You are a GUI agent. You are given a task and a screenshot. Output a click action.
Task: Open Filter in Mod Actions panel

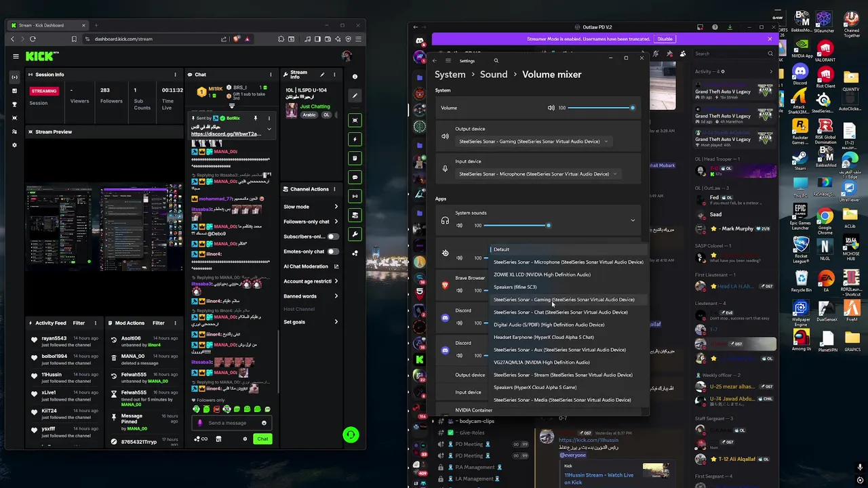[x=159, y=323]
